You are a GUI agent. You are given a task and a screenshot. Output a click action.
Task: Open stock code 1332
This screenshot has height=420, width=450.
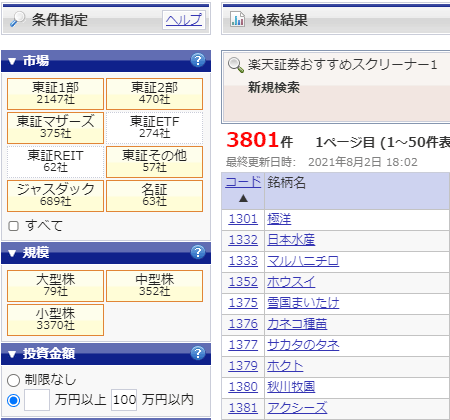point(243,240)
